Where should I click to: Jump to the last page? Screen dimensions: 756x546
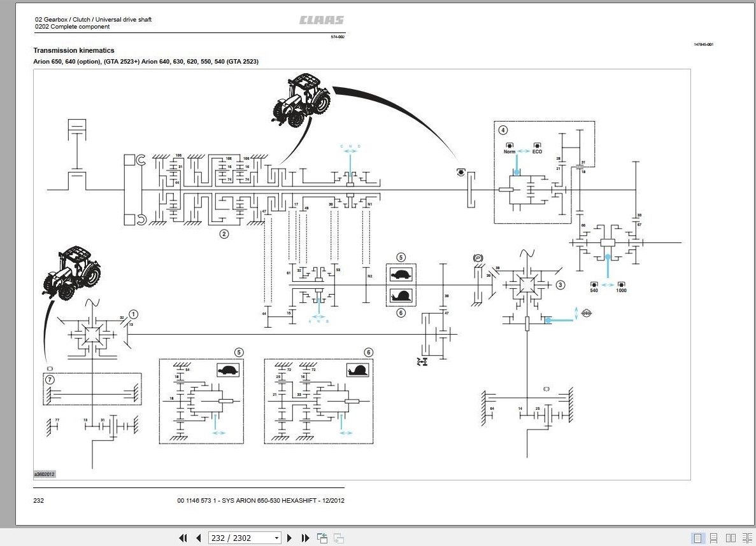click(x=305, y=538)
